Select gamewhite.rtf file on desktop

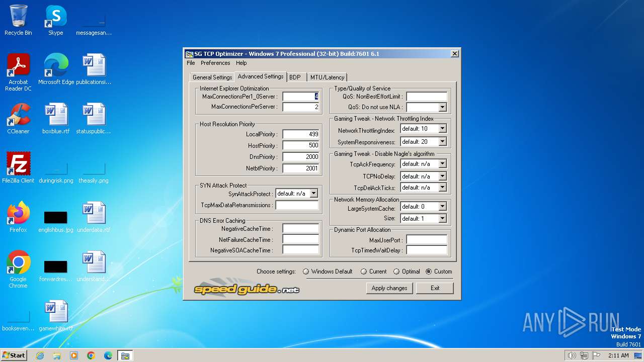tap(56, 316)
